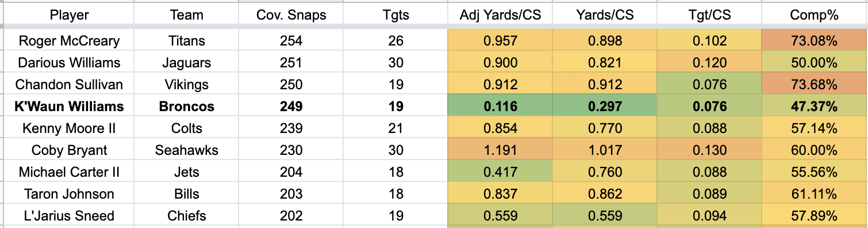Click the 47.37% bold cell
This screenshot has width=868, height=228.
(814, 107)
